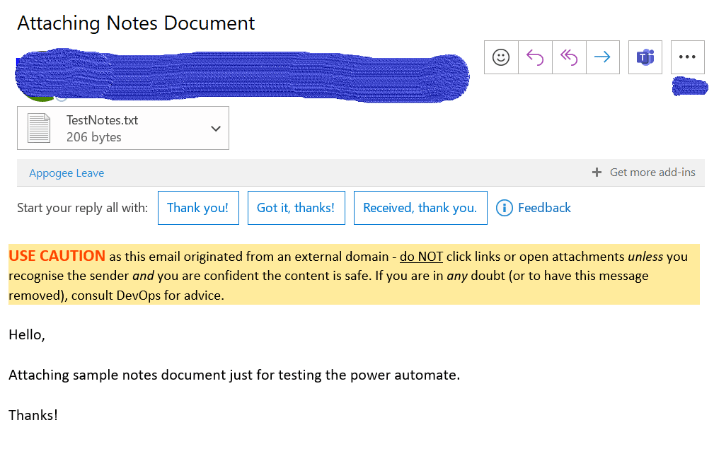Click the "Attaching sample notes document" body sentence

click(x=234, y=375)
